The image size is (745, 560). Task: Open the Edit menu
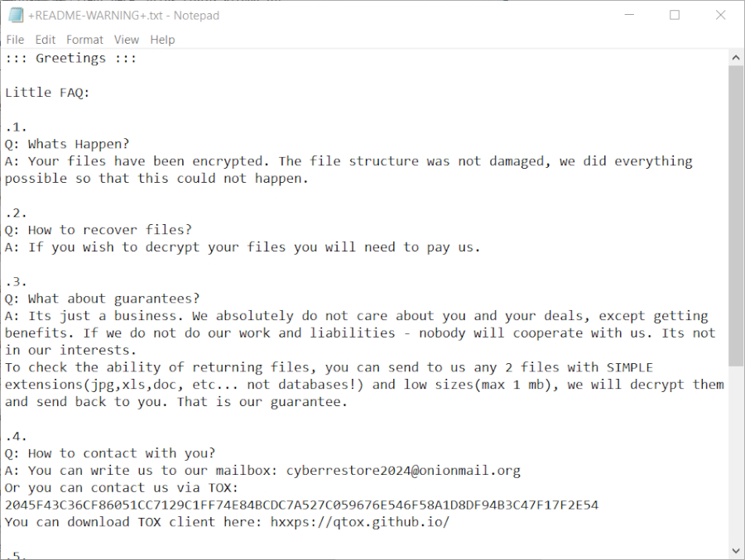[46, 40]
